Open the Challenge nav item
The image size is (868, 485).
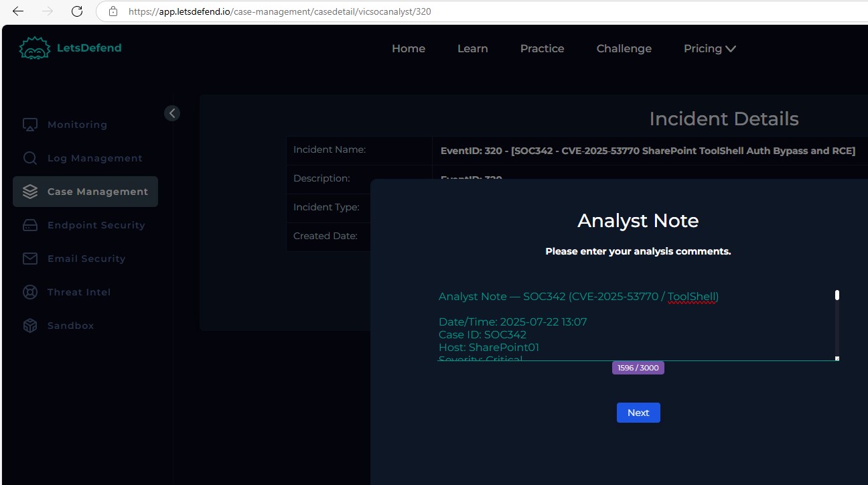pyautogui.click(x=624, y=48)
